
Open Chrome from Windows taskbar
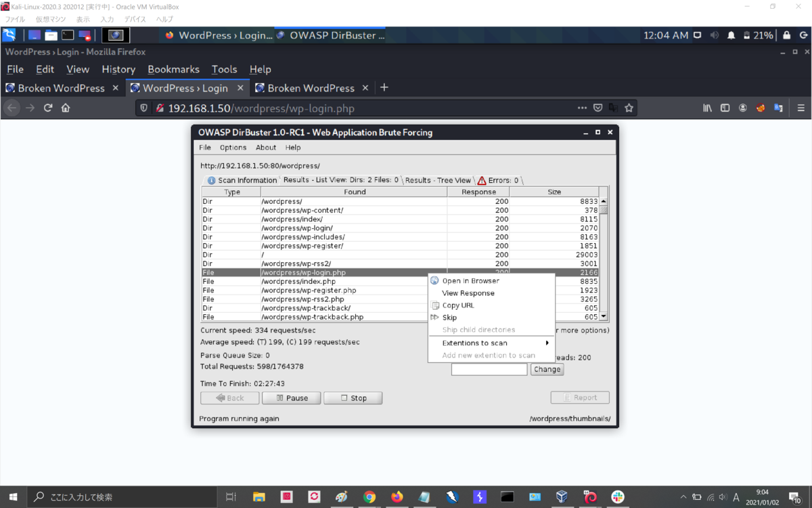pyautogui.click(x=369, y=496)
